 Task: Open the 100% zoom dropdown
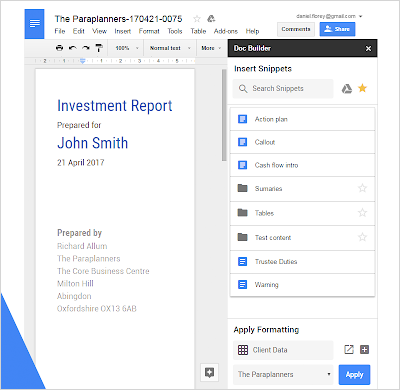[127, 48]
